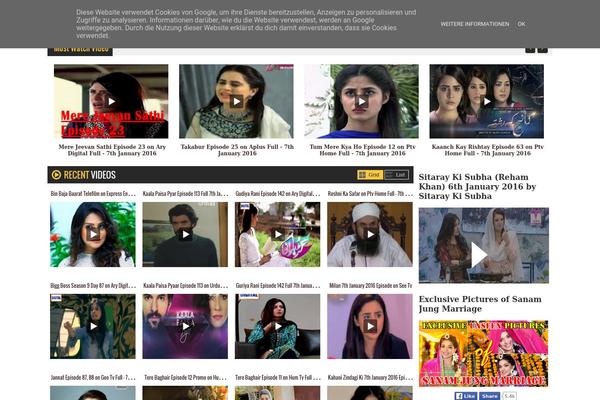Open Tum Mere Kya Ho Episode 12 title link
600x400 pixels.
tap(362, 150)
